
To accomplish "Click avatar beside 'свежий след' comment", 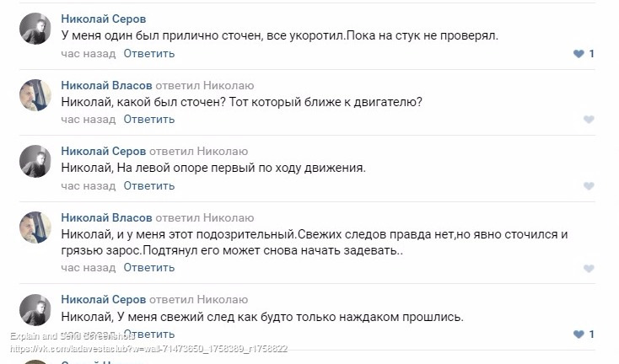I will pyautogui.click(x=35, y=309).
